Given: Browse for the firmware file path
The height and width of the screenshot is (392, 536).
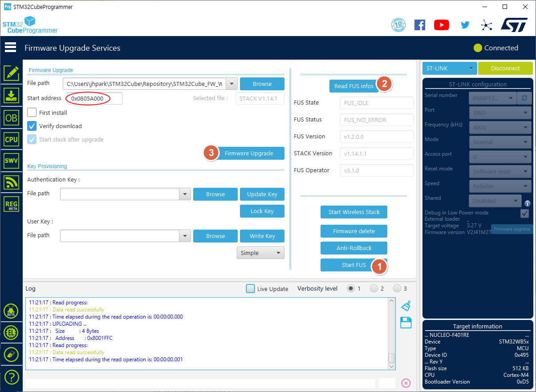Looking at the screenshot, I should pyautogui.click(x=262, y=84).
